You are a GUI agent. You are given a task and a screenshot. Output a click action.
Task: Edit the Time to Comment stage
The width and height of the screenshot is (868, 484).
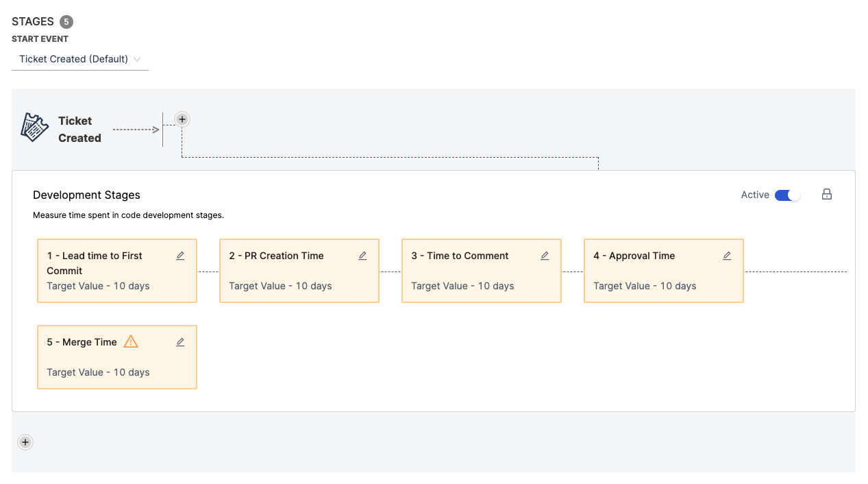tap(545, 256)
